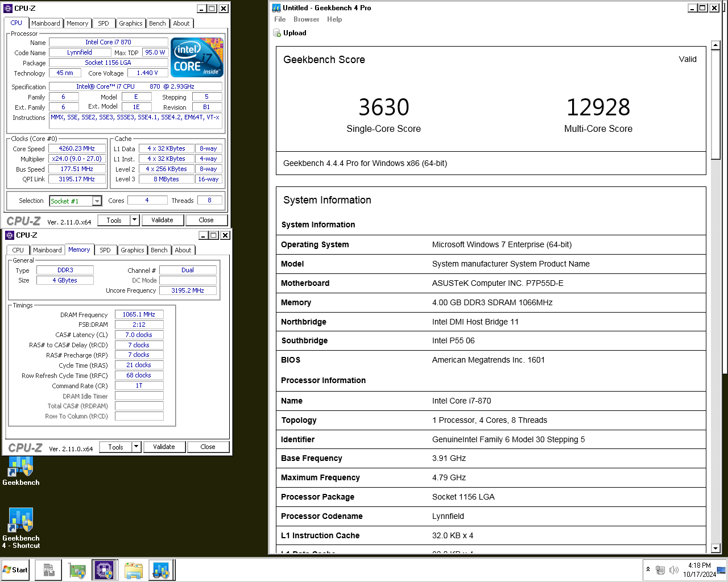Open the Help menu in Geekbench
This screenshot has height=582, width=728.
334,19
